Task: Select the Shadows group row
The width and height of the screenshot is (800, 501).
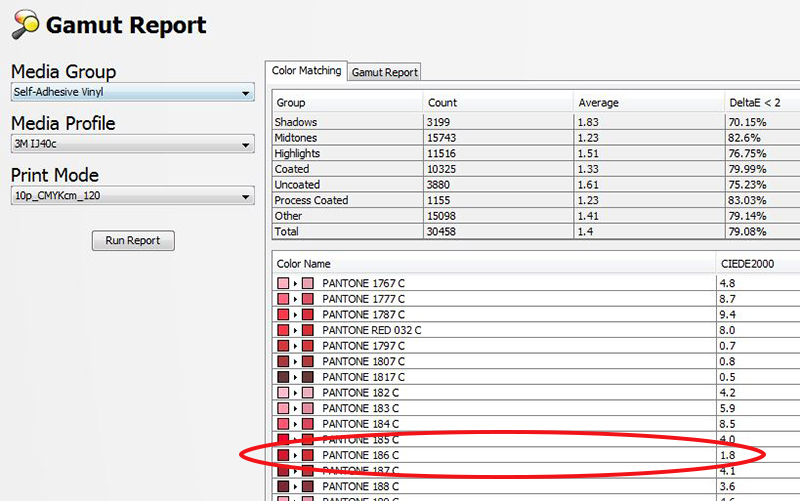Action: [536, 122]
